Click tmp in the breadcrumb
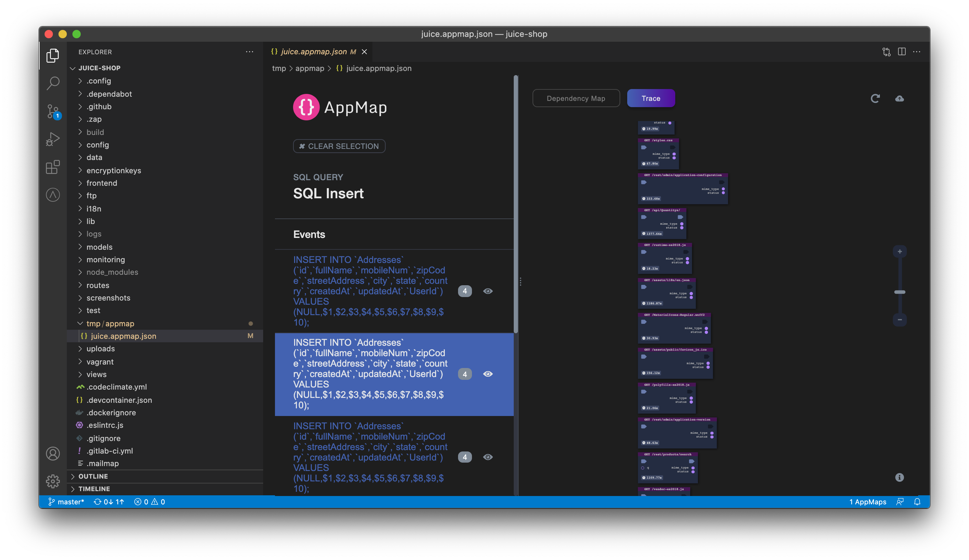This screenshot has height=560, width=969. tap(279, 69)
